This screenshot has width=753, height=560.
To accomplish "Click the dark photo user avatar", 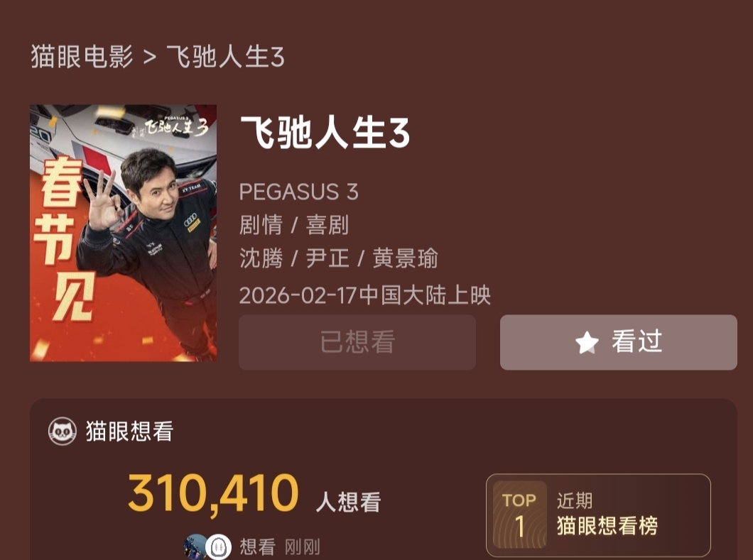I will click(x=195, y=547).
